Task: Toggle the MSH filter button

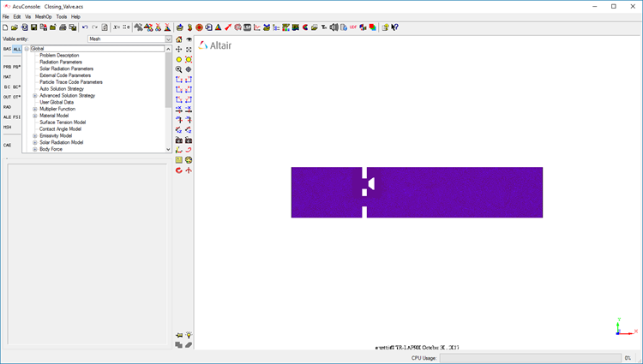Action: (x=7, y=127)
